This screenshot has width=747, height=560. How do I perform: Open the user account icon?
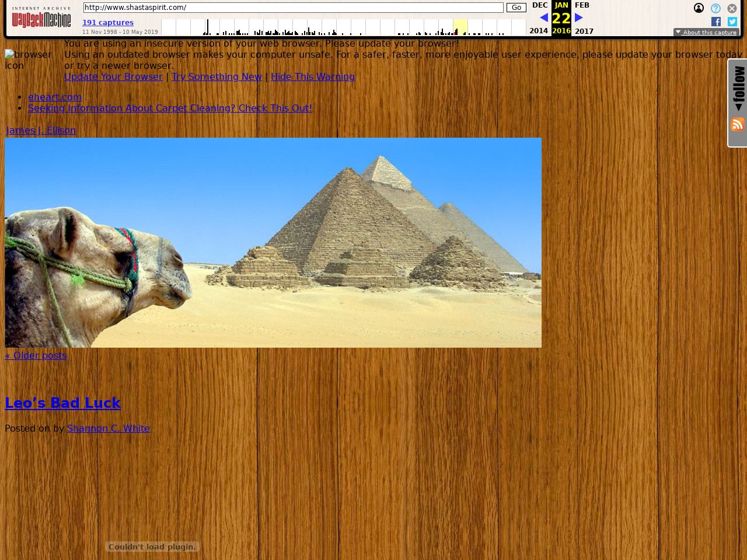[699, 8]
